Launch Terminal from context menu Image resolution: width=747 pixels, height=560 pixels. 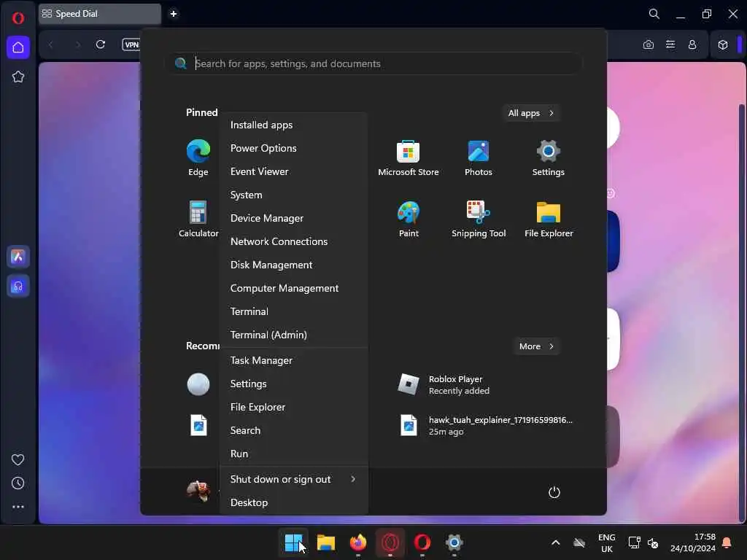293,311
